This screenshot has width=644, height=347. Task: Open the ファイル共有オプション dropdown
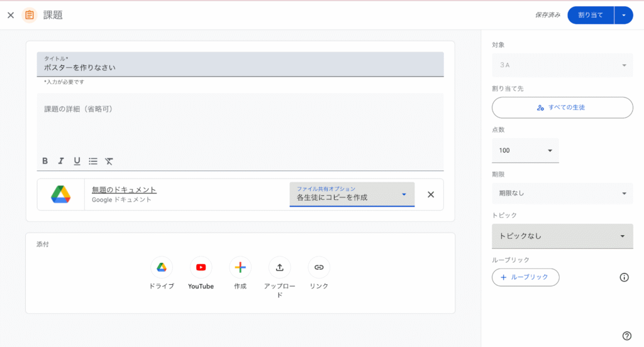(352, 194)
